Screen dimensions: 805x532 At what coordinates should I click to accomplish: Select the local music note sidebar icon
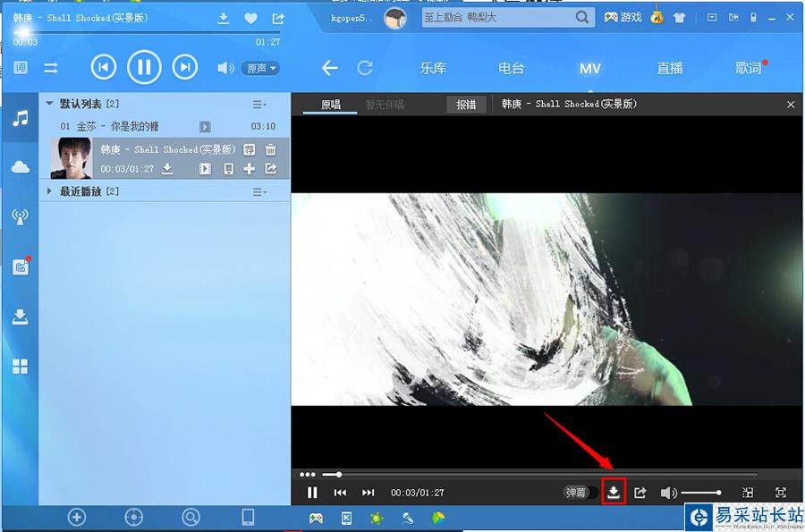[20, 119]
